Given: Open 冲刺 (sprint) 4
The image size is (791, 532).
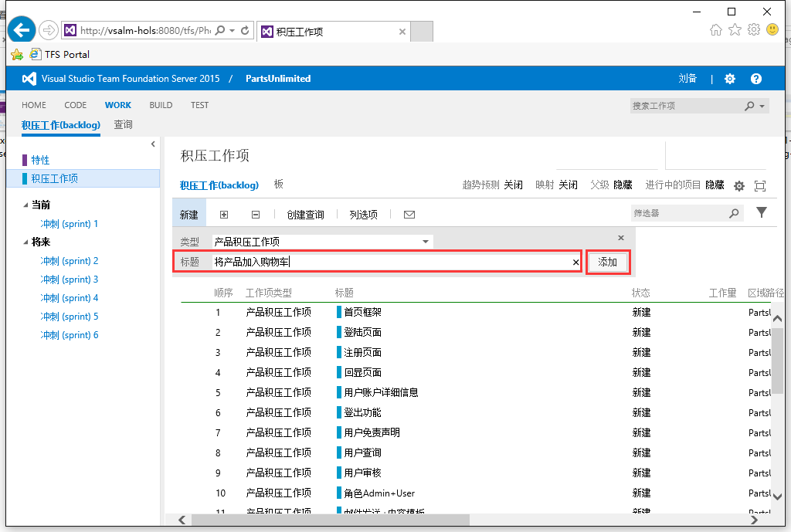Looking at the screenshot, I should pos(69,298).
